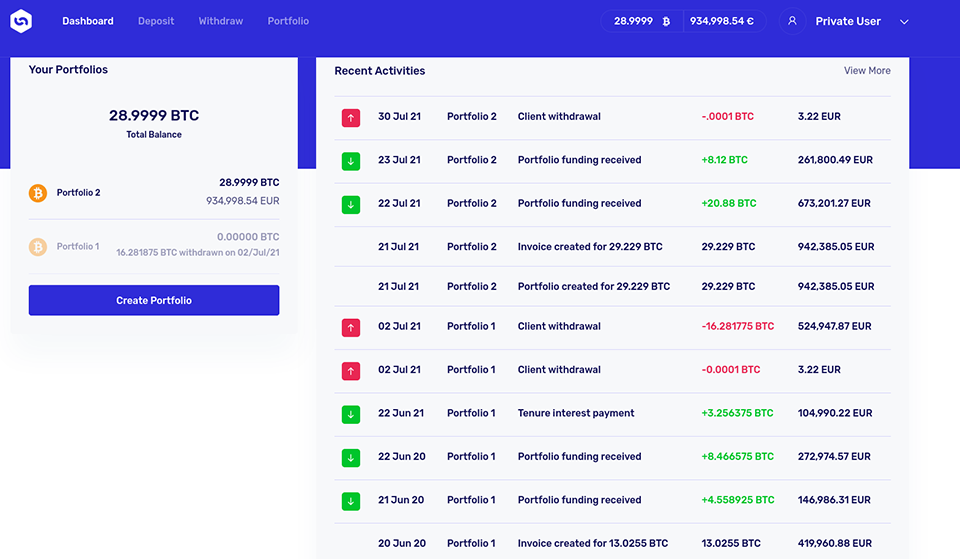The height and width of the screenshot is (559, 960).
Task: Click the 419,960.88 EUR value
Action: click(834, 543)
